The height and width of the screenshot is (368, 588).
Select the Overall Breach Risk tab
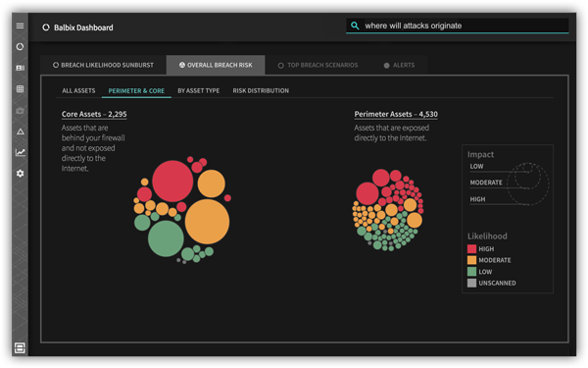tap(216, 66)
